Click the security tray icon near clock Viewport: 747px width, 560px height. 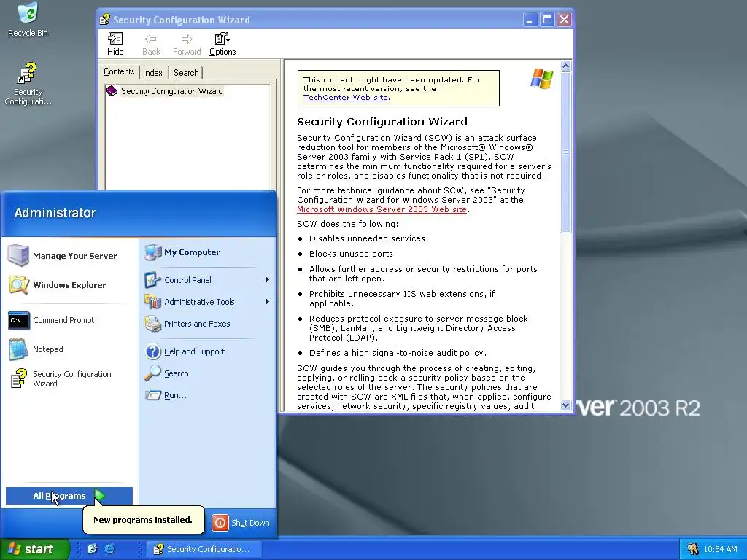pyautogui.click(x=693, y=549)
